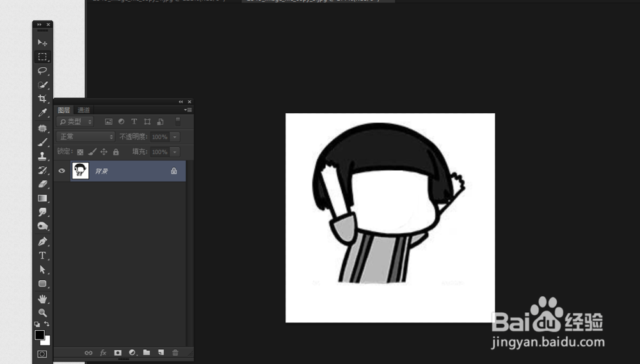
Task: Open the 正常 blend mode dropdown
Action: coord(86,137)
